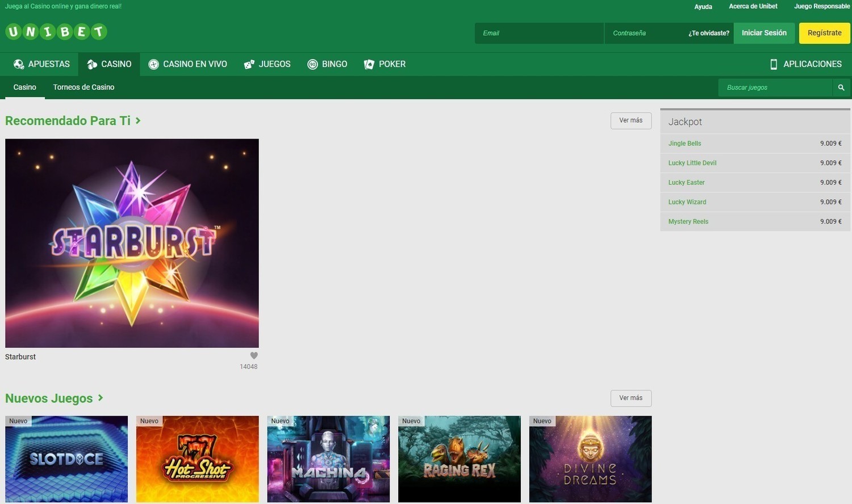This screenshot has height=504, width=852.
Task: Select Jingle Bells jackpot entry
Action: click(x=755, y=144)
